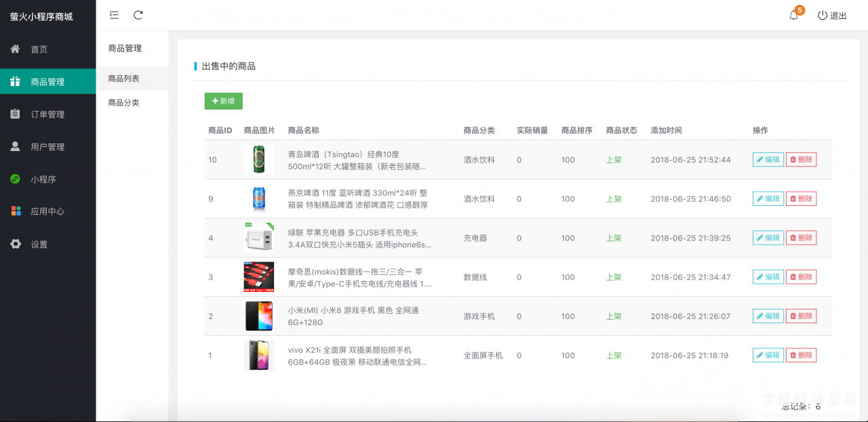
Task: Click the 退出 logout control
Action: click(833, 16)
